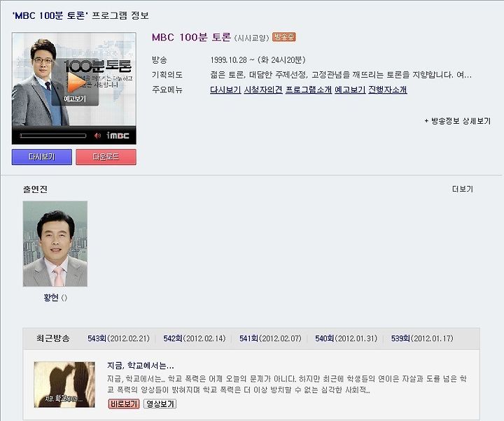The image size is (504, 421).
Task: Open the 진행자소개 link
Action: [388, 90]
